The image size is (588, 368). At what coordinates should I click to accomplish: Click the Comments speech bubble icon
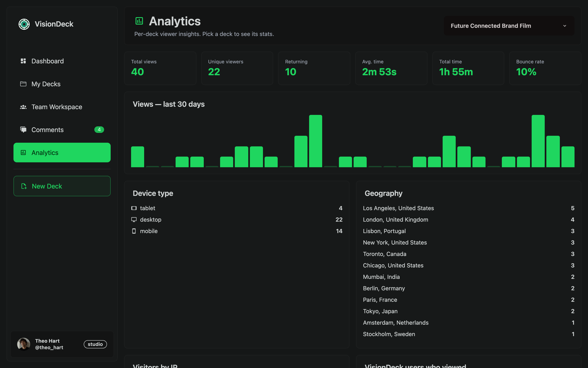tap(23, 129)
